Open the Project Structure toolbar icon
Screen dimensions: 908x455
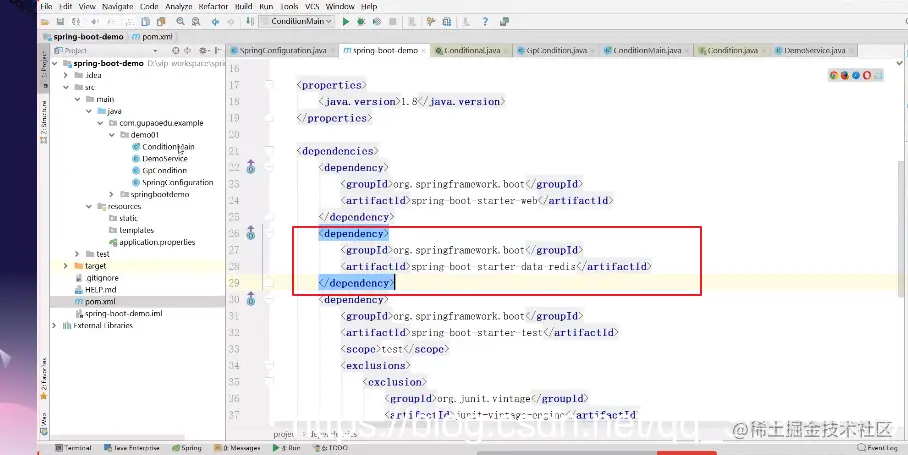click(x=446, y=21)
